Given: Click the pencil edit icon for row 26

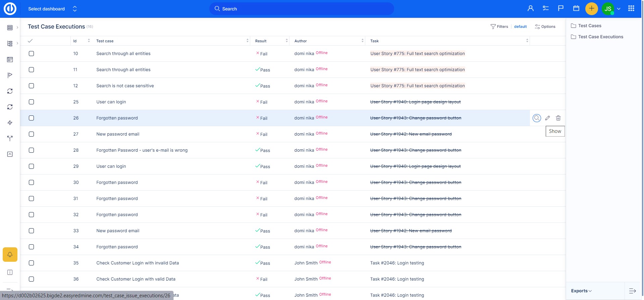Looking at the screenshot, I should point(547,118).
